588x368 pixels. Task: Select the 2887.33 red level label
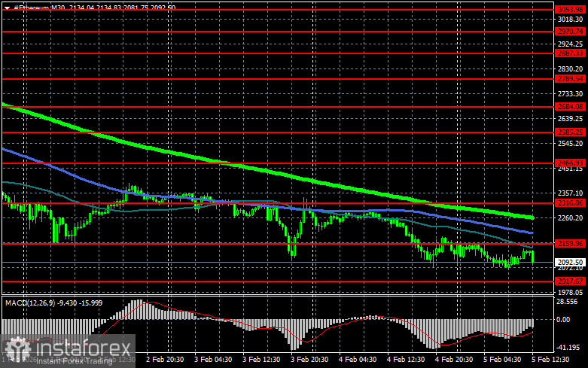[x=571, y=53]
